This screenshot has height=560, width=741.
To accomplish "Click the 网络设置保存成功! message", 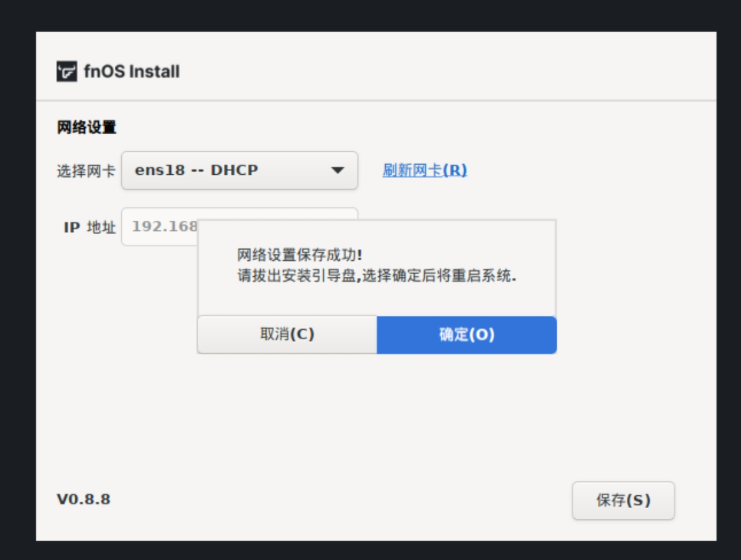I will tap(300, 255).
